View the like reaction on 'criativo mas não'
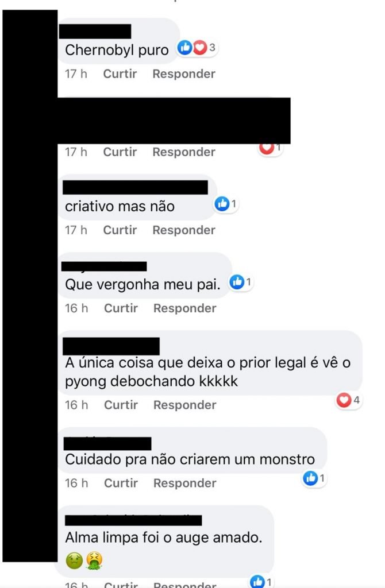385x588 pixels. [226, 204]
